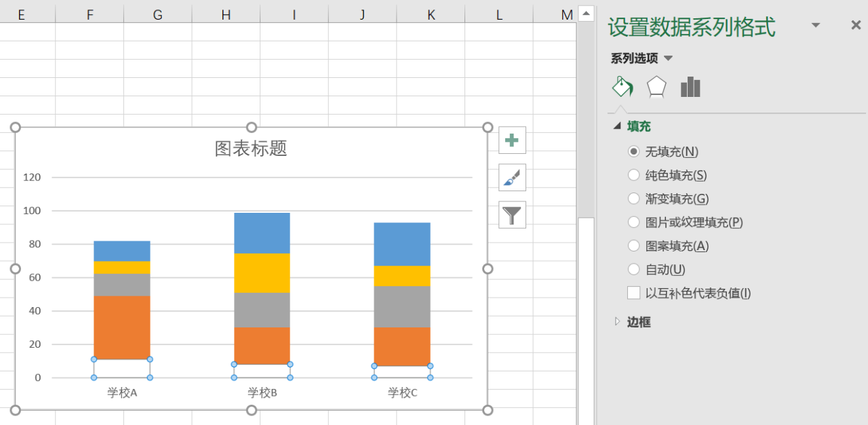Click the 学校A axis label
The image size is (868, 425).
(x=122, y=392)
